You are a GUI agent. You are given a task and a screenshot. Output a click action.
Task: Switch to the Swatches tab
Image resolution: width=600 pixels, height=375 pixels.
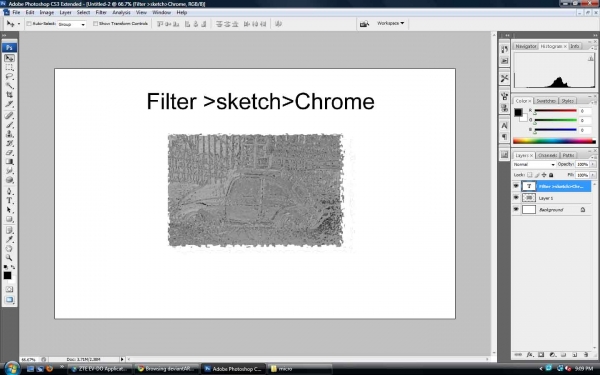click(x=546, y=101)
